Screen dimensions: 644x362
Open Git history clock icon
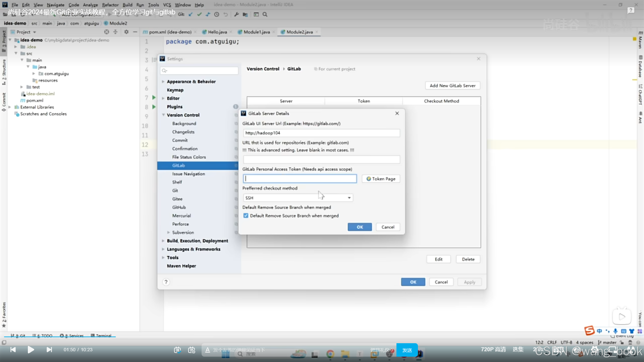(x=217, y=14)
